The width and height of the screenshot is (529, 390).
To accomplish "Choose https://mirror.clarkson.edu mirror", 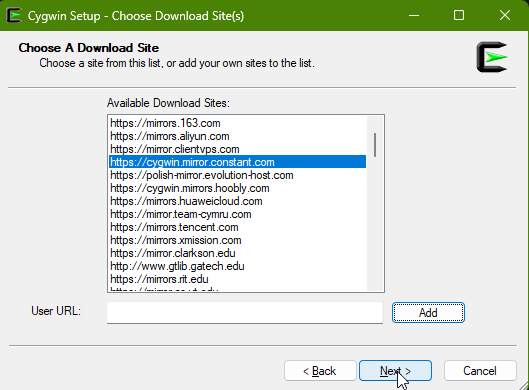I will tap(238, 253).
